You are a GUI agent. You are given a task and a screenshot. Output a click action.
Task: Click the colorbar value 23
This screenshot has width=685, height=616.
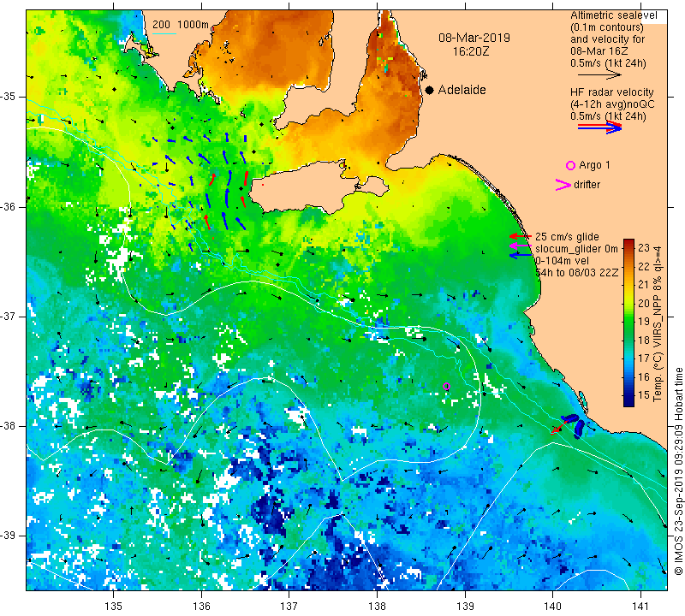coord(644,247)
